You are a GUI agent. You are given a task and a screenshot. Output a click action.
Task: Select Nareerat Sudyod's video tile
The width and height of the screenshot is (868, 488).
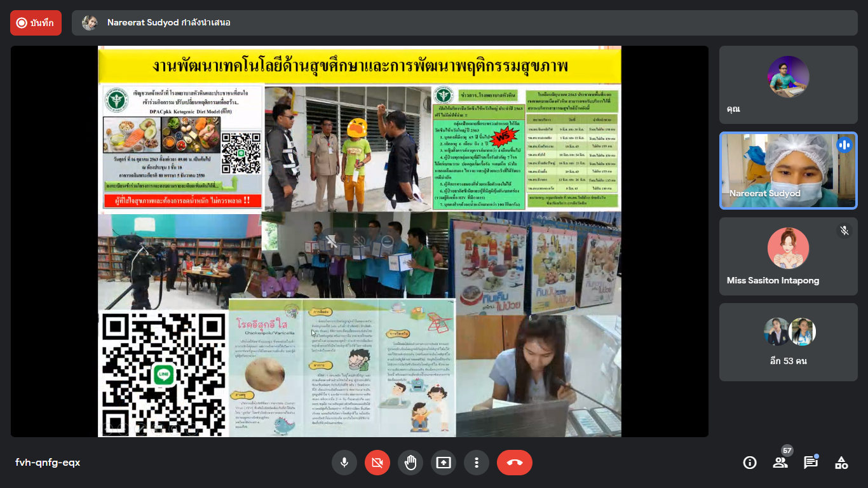click(x=788, y=170)
